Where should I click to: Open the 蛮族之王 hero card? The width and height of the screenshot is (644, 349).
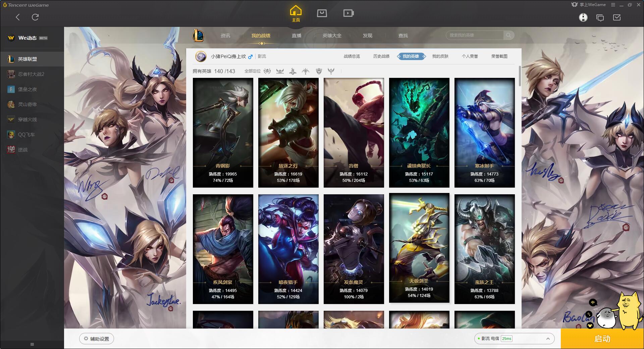pos(485,249)
